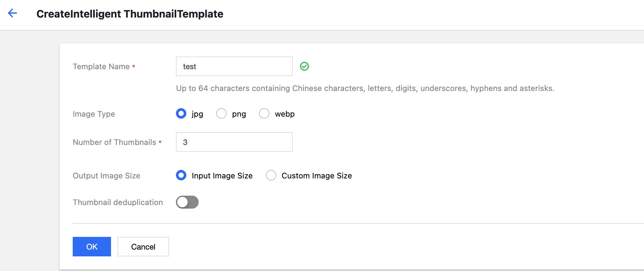The image size is (644, 271).
Task: Focus the Template Name text field
Action: [x=234, y=66]
